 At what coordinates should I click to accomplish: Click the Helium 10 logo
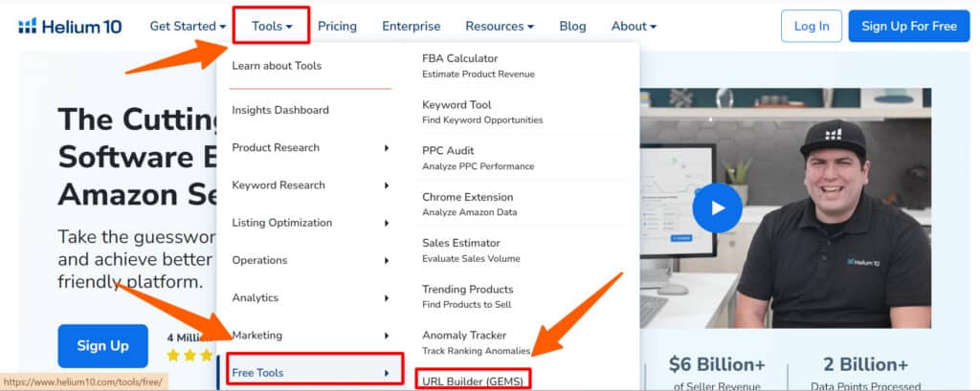point(70,26)
